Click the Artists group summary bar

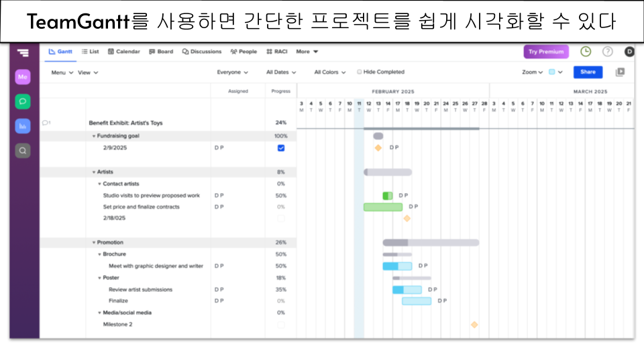coord(388,172)
